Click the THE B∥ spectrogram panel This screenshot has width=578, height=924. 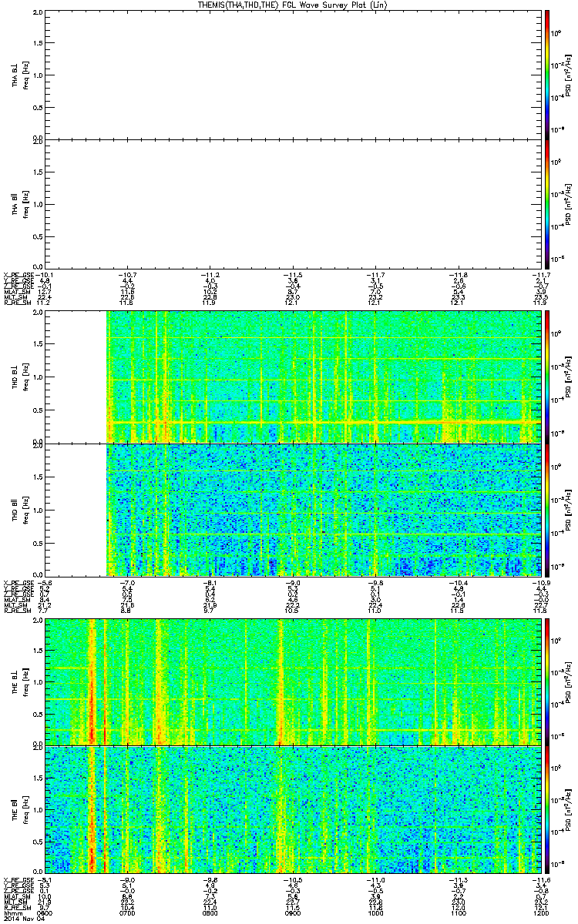[x=292, y=809]
